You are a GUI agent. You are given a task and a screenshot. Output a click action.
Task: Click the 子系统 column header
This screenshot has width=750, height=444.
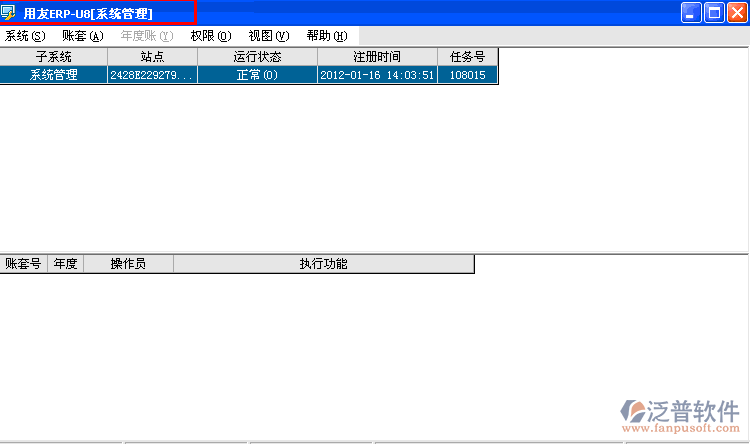(x=54, y=57)
